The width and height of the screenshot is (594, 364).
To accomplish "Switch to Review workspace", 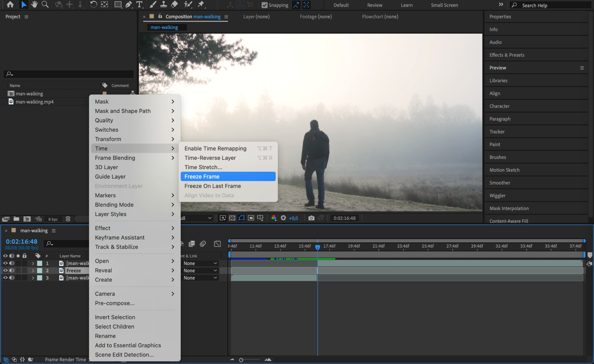I will (x=374, y=5).
